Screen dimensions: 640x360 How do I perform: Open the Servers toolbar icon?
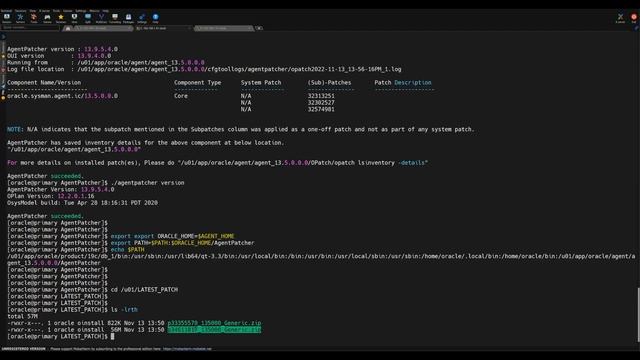pos(20,18)
